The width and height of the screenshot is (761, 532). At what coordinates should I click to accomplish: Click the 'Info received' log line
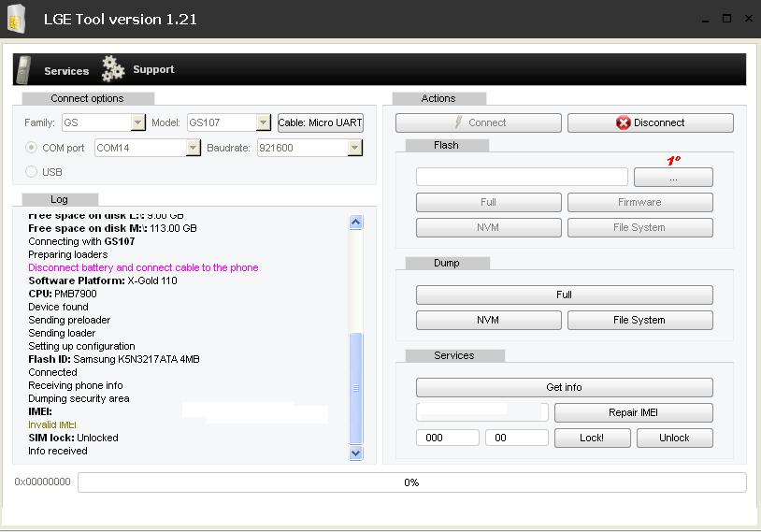pyautogui.click(x=58, y=451)
